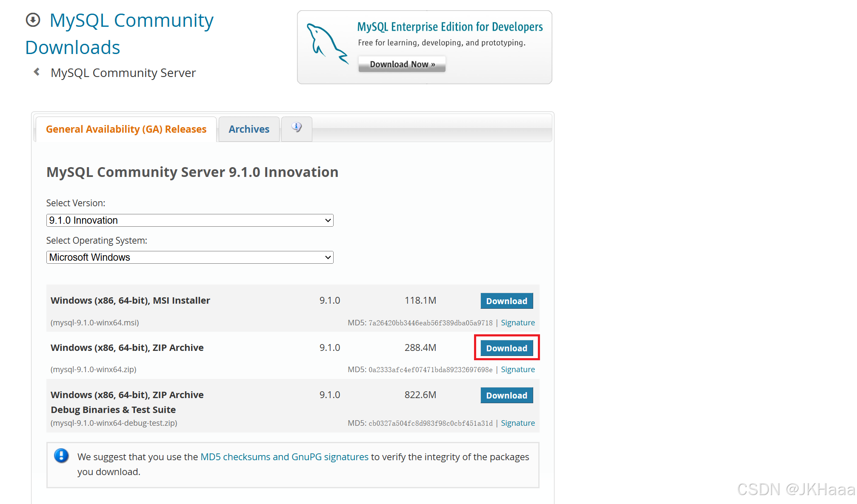This screenshot has width=857, height=504.
Task: Open MD5 checksums and GnuPG signatures link
Action: coord(284,457)
